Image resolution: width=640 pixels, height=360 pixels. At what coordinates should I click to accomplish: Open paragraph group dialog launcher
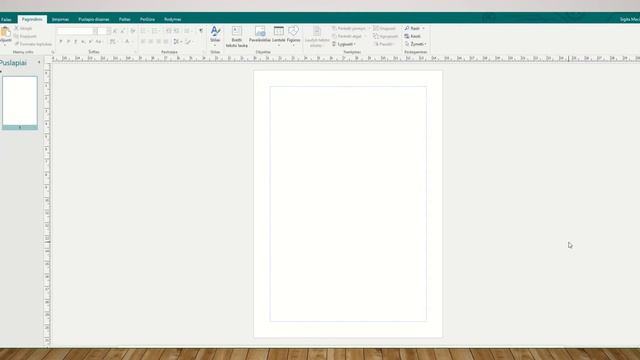204,52
